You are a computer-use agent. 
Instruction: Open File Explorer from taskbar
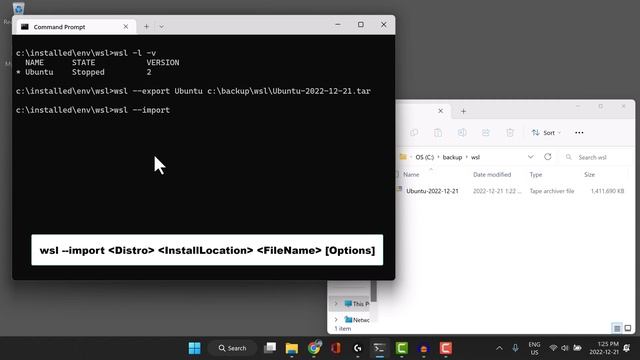click(x=292, y=348)
